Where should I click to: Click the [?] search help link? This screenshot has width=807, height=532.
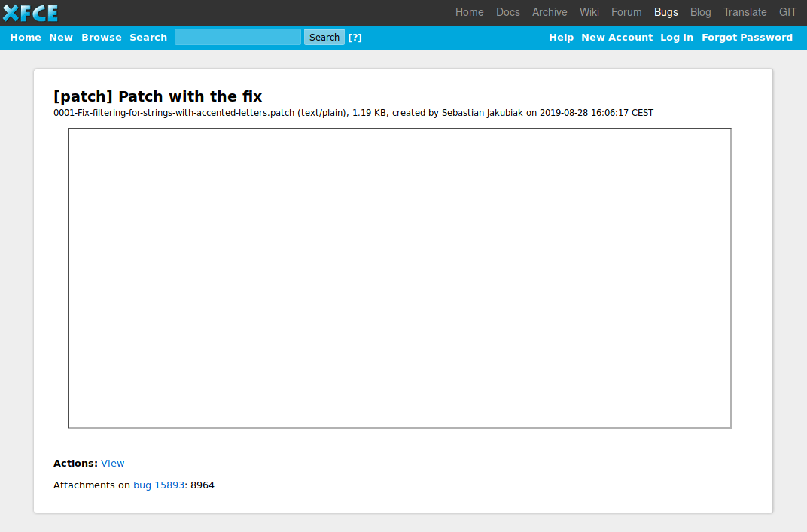[355, 38]
